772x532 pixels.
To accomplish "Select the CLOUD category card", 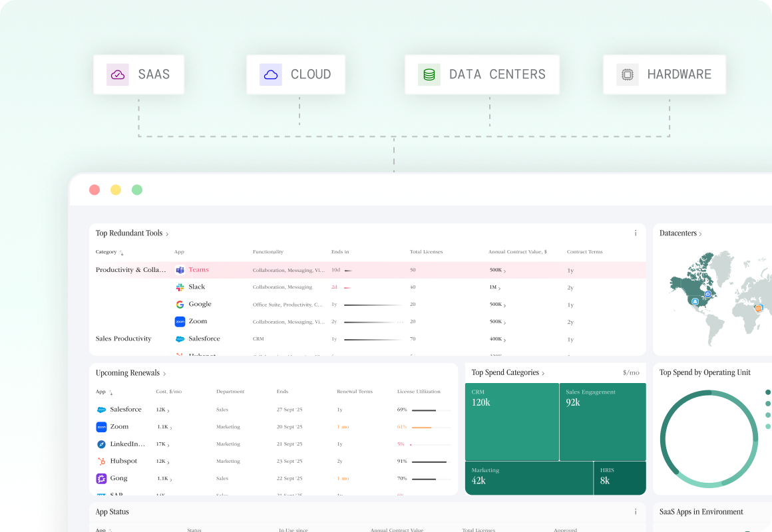I will coord(295,74).
